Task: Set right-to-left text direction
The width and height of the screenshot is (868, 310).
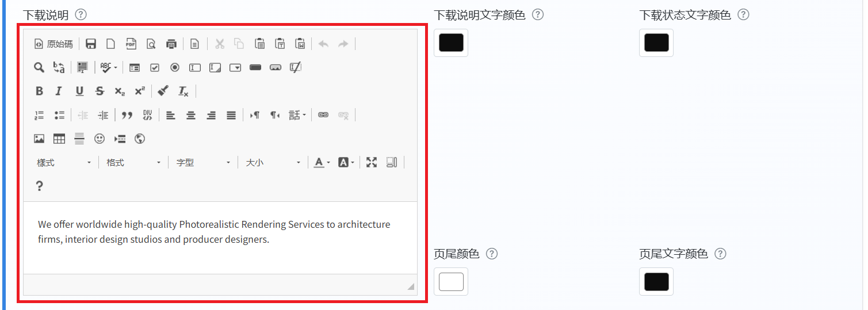Action: pos(275,115)
